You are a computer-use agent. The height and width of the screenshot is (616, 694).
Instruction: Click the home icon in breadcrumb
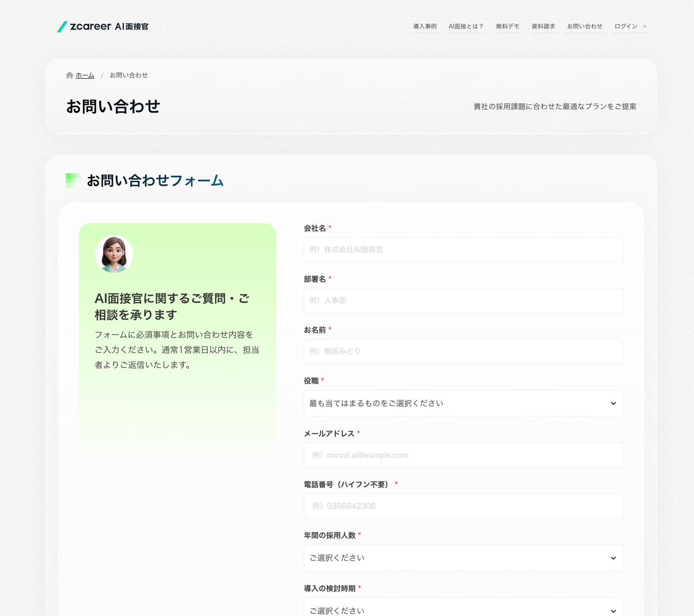point(70,75)
